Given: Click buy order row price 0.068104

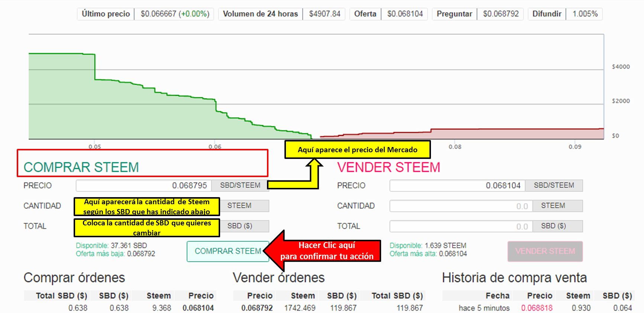Looking at the screenshot, I should coord(198,308).
